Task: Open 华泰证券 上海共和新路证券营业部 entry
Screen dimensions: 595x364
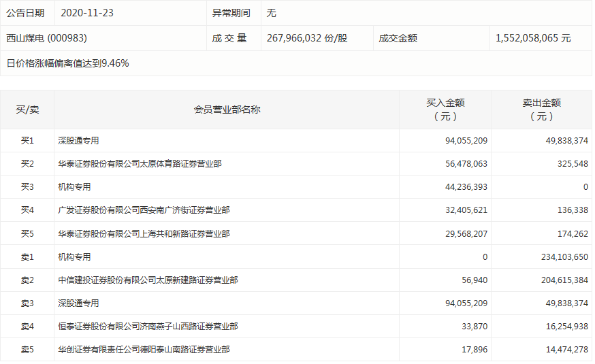Action: (x=144, y=233)
